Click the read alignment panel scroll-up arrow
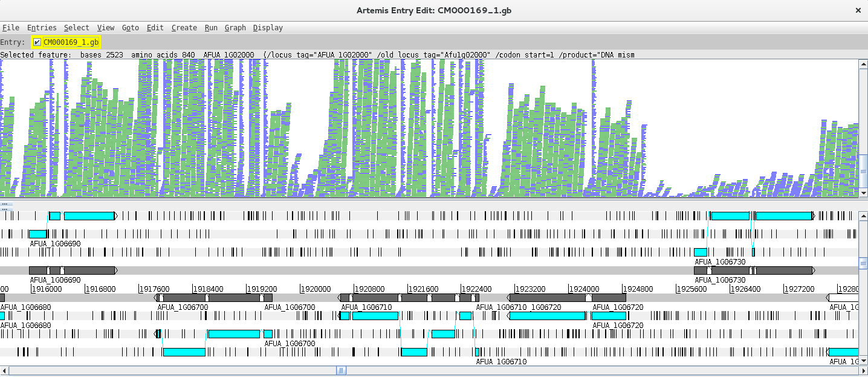 [863, 64]
